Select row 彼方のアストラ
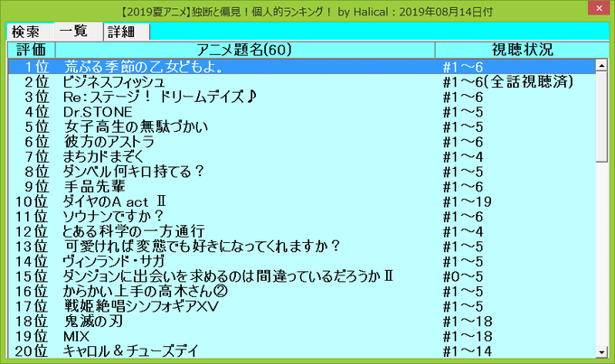Screen dimensions: 615x364 (302, 142)
